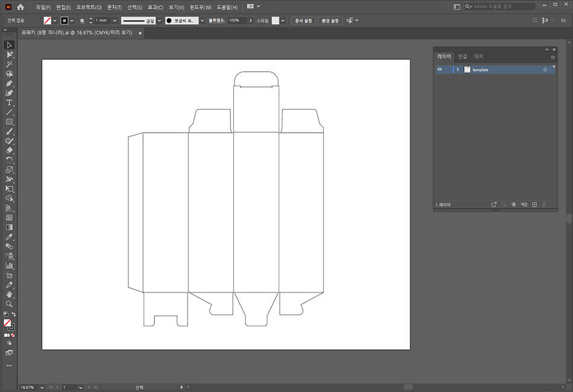Open the brush definition dropdown
Viewport: 573px width, 392px height.
[x=202, y=21]
